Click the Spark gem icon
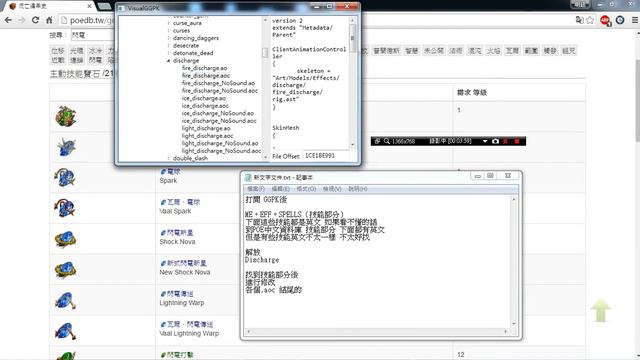640x360 pixels. [x=65, y=178]
